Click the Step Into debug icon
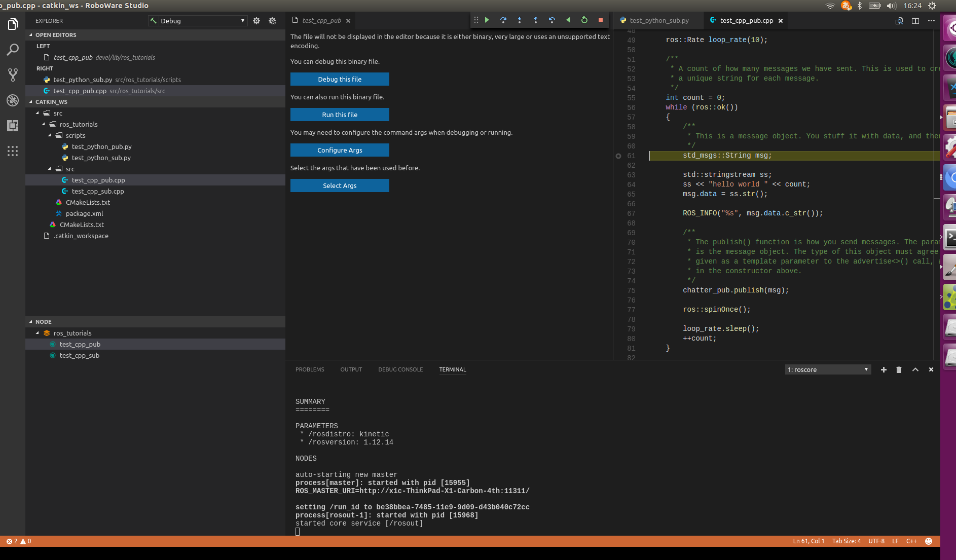Screen dimensions: 956x560 click(x=520, y=20)
